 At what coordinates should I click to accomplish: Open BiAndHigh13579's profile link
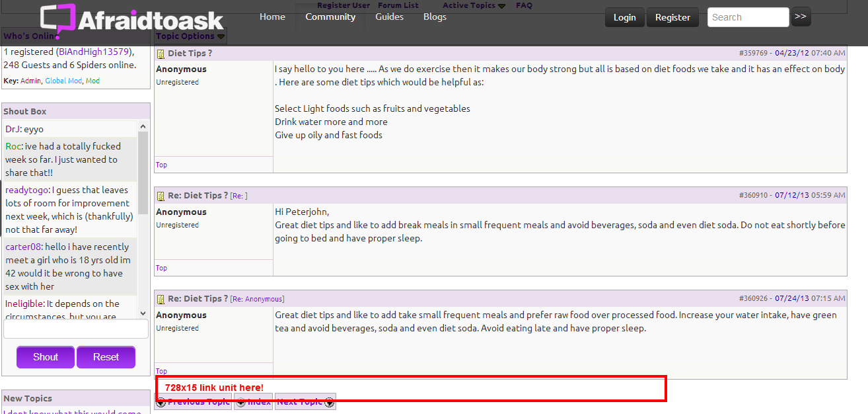[x=94, y=52]
